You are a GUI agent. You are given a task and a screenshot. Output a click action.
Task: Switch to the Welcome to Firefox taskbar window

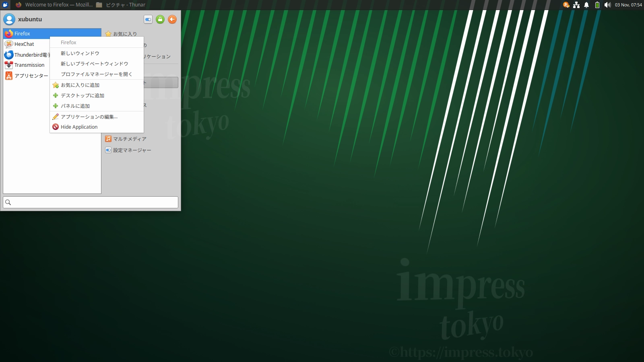(54, 5)
